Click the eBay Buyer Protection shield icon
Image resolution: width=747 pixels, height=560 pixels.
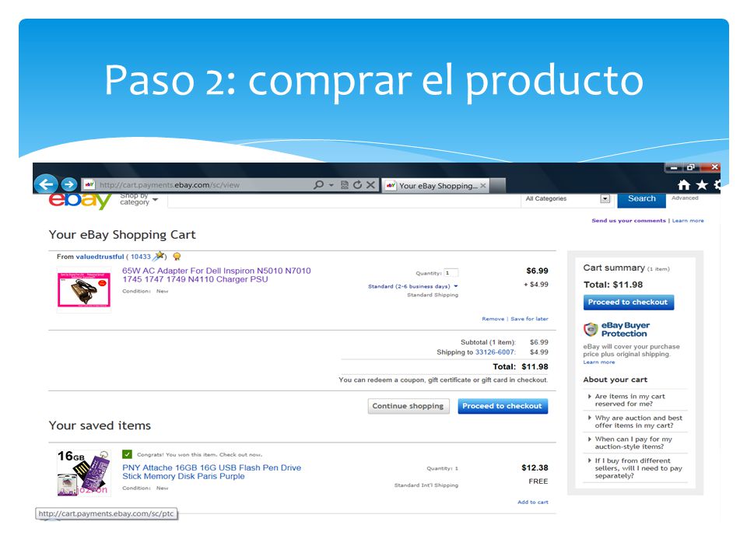(591, 329)
